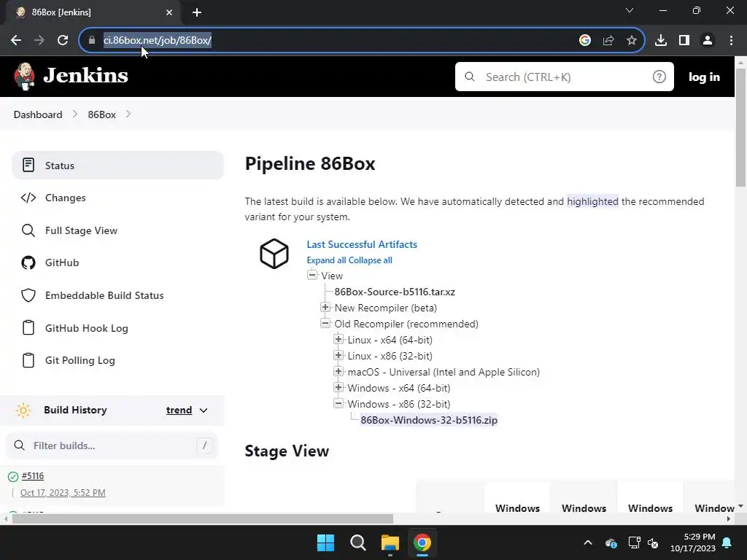Screen dimensions: 747x560
Task: Open tab search chevron in Chrome title bar
Action: (630, 10)
